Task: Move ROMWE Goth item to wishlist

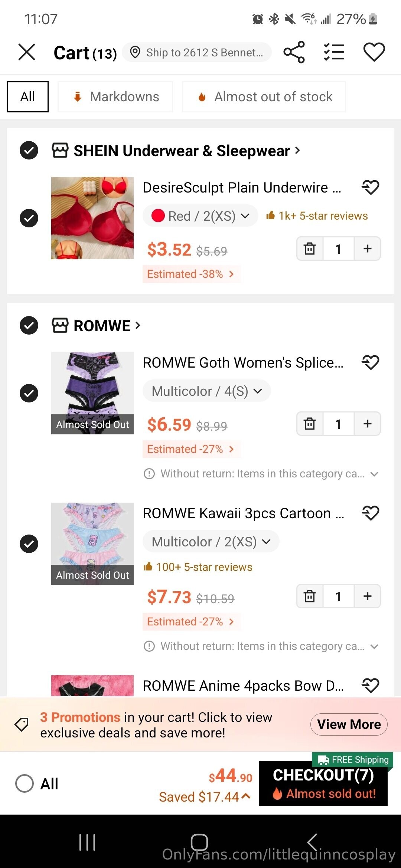Action: pos(370,362)
